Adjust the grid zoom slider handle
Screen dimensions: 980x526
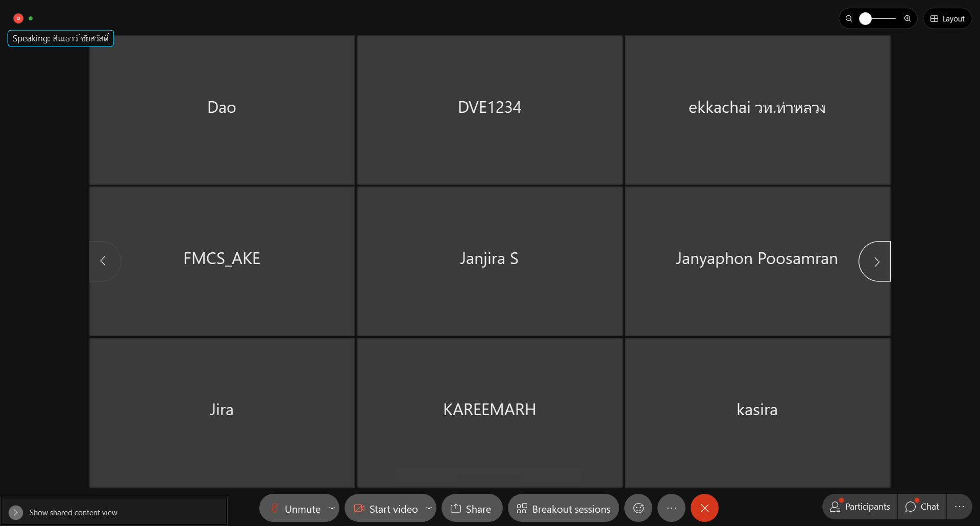click(865, 18)
